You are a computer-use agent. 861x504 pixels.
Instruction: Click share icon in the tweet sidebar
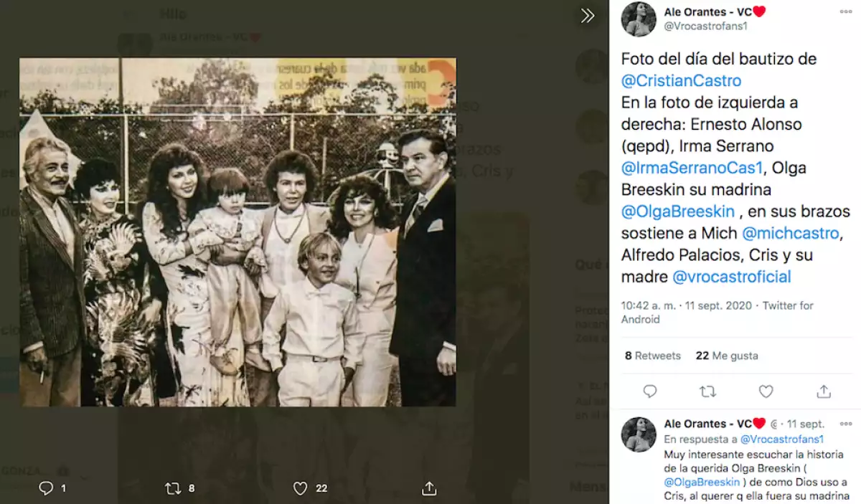click(824, 391)
